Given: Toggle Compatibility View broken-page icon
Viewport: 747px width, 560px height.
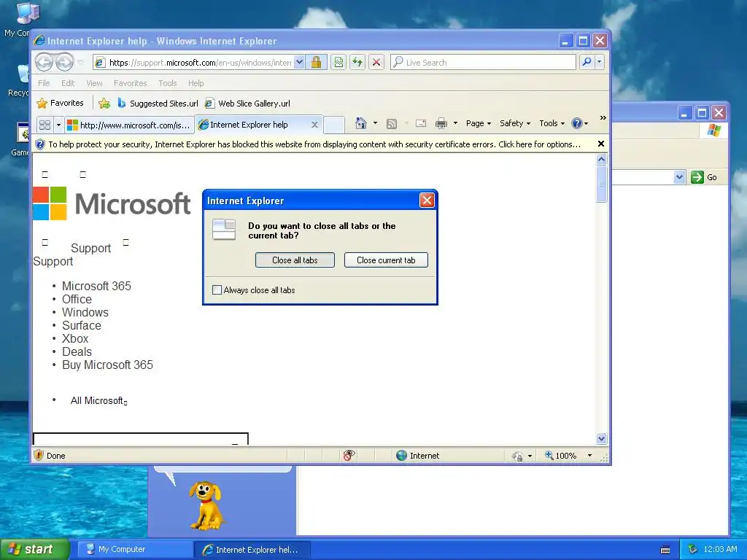Looking at the screenshot, I should coord(338,63).
